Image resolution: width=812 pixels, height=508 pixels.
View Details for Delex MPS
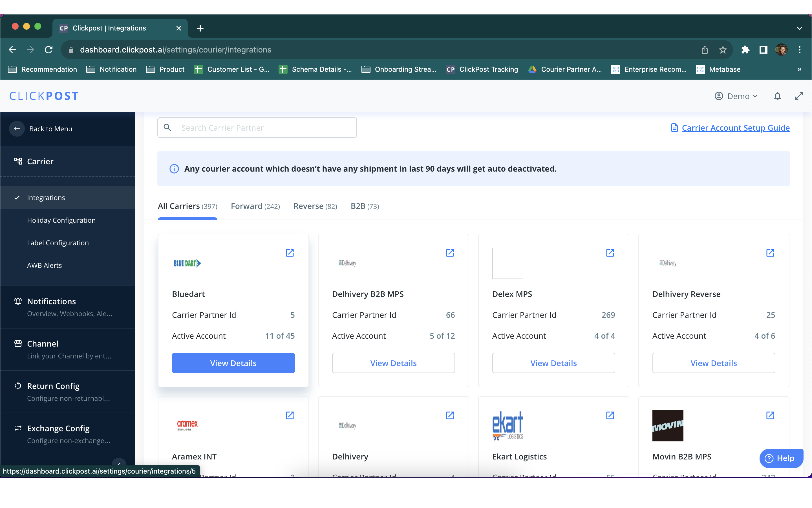coord(553,363)
